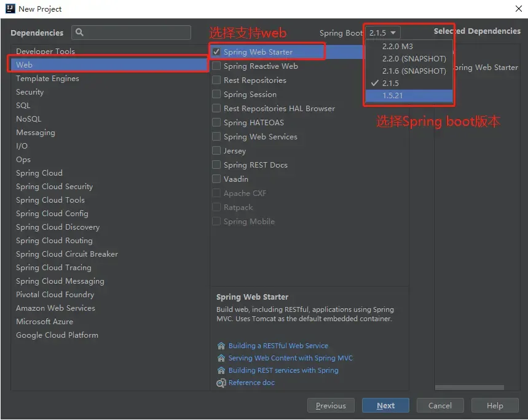Open the Spring Cloud Discovery category
The width and height of the screenshot is (528, 420).
58,227
